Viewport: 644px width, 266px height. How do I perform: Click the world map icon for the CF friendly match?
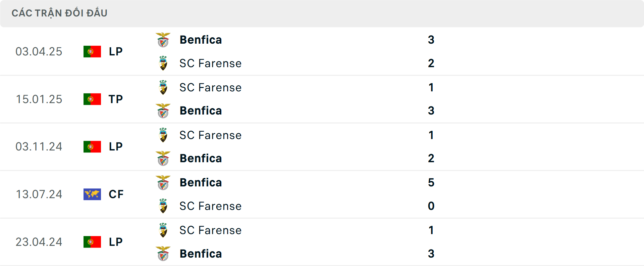[92, 194]
